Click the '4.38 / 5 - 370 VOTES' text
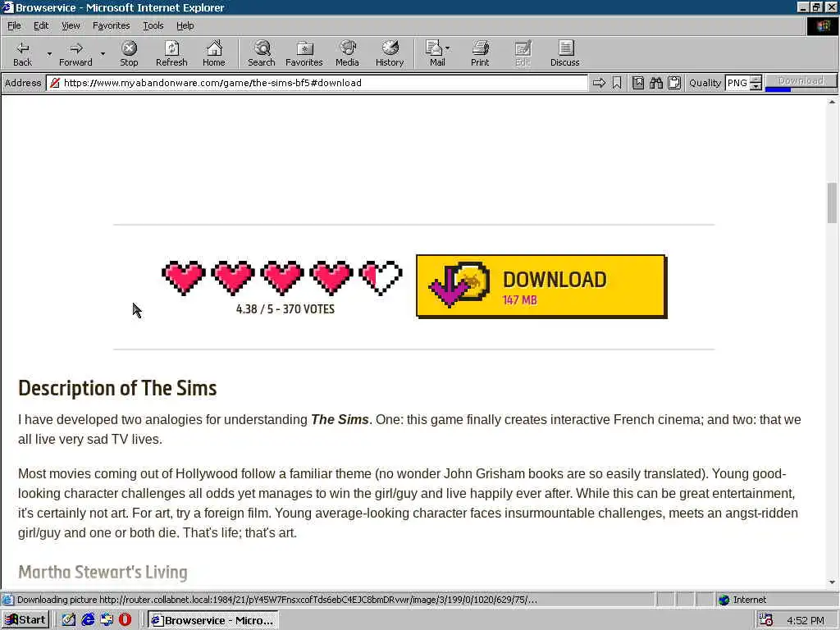 point(285,309)
